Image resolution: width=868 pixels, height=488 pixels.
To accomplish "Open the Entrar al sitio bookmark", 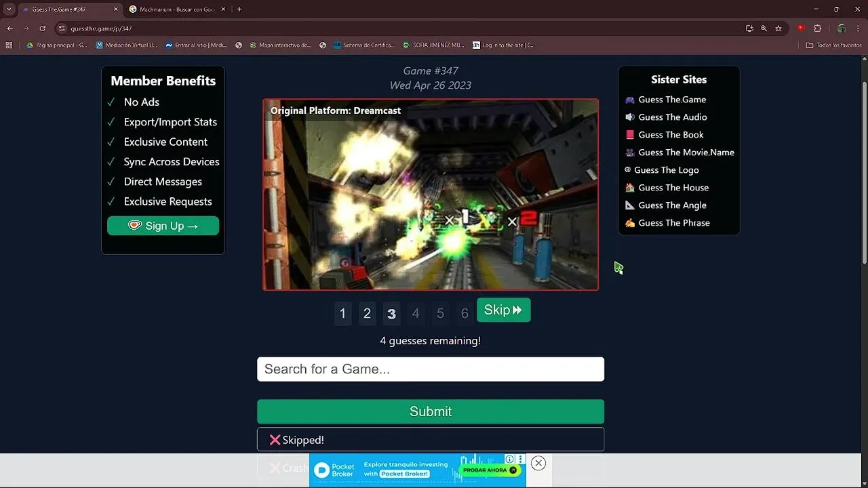I will [x=197, y=45].
